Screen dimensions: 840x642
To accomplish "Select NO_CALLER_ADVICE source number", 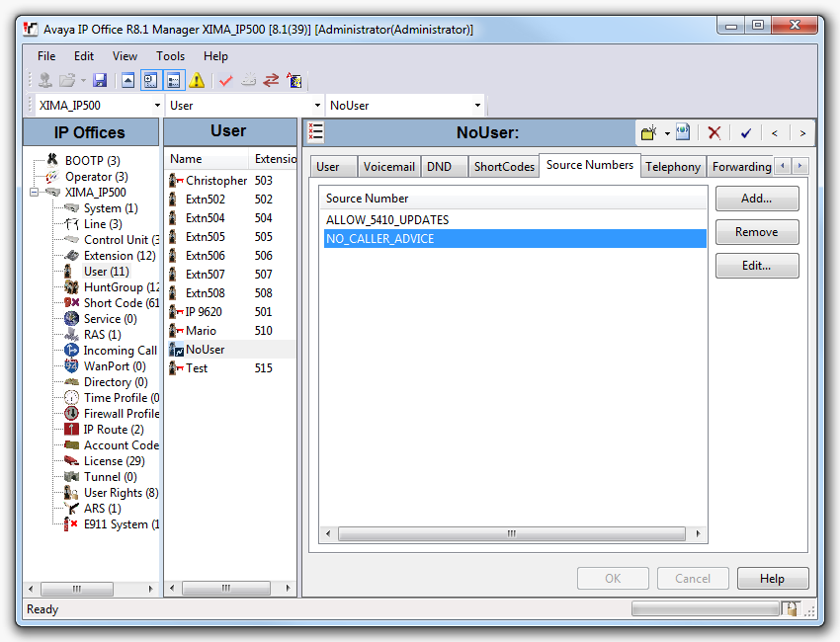I will coord(515,239).
